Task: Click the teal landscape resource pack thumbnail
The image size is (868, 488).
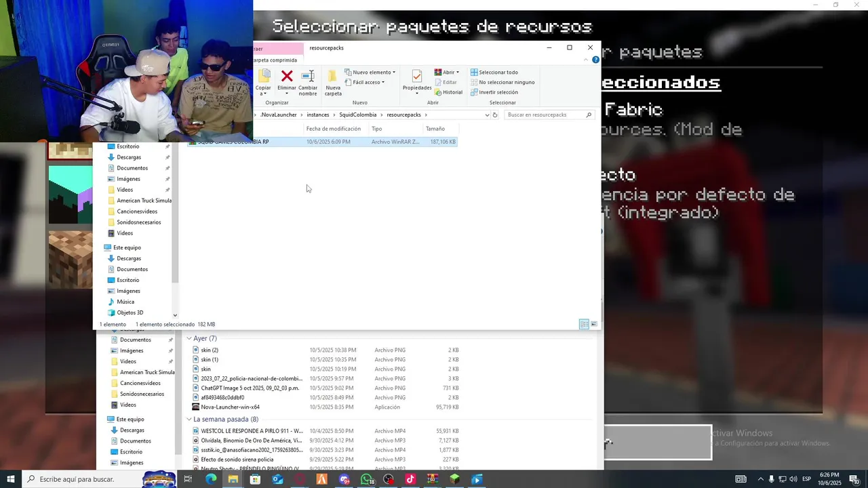Action: (x=71, y=195)
